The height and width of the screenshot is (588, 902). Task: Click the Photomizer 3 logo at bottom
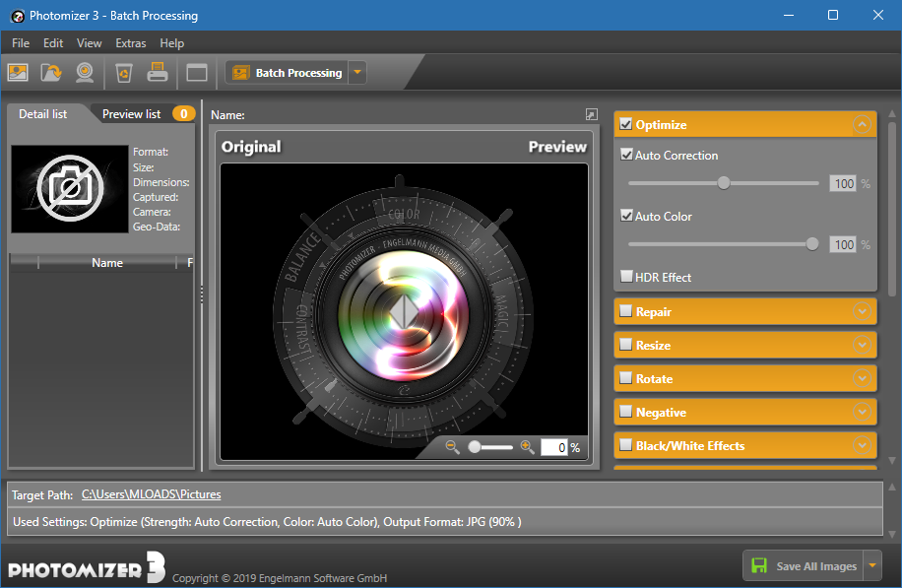tap(87, 568)
